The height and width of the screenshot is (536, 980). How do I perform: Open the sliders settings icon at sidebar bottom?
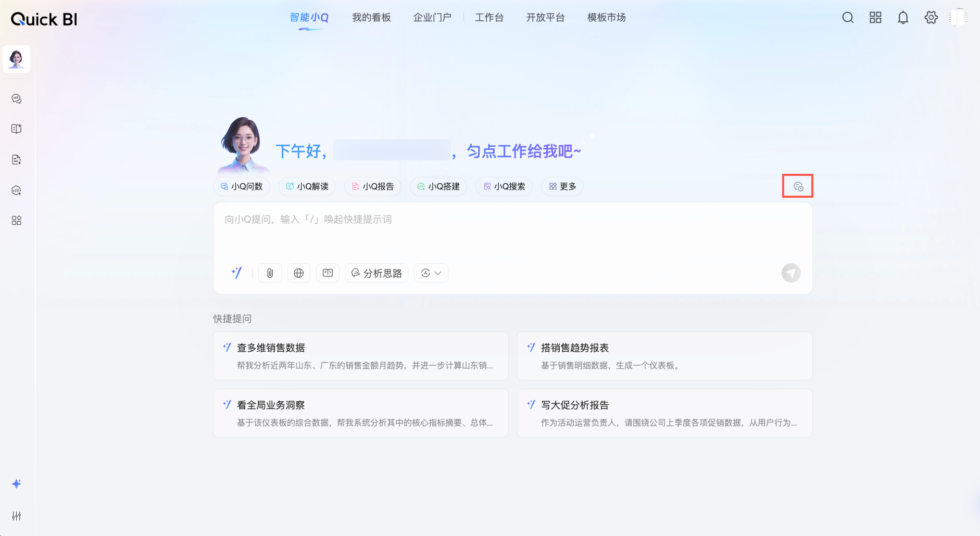click(17, 516)
